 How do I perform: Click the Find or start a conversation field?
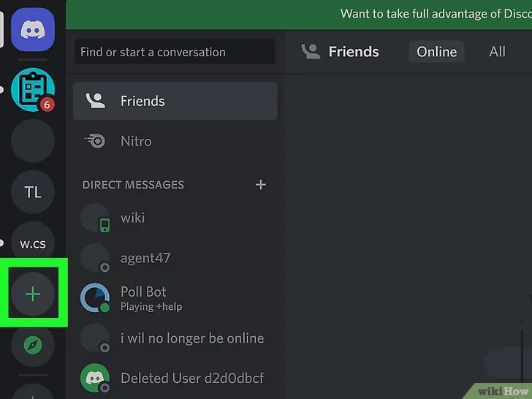(x=175, y=52)
